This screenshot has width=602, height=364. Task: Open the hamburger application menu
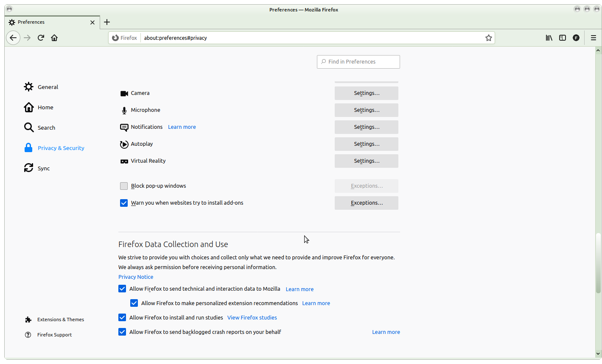pyautogui.click(x=594, y=38)
